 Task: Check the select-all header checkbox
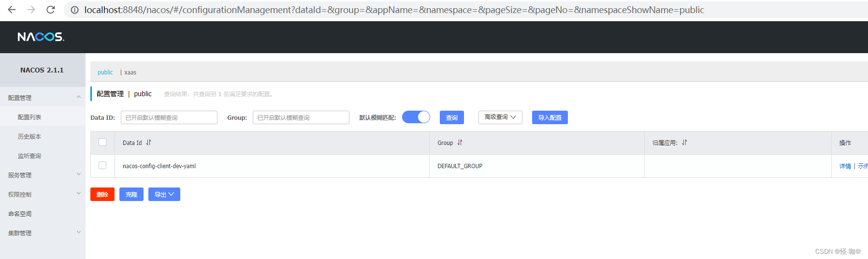[102, 142]
